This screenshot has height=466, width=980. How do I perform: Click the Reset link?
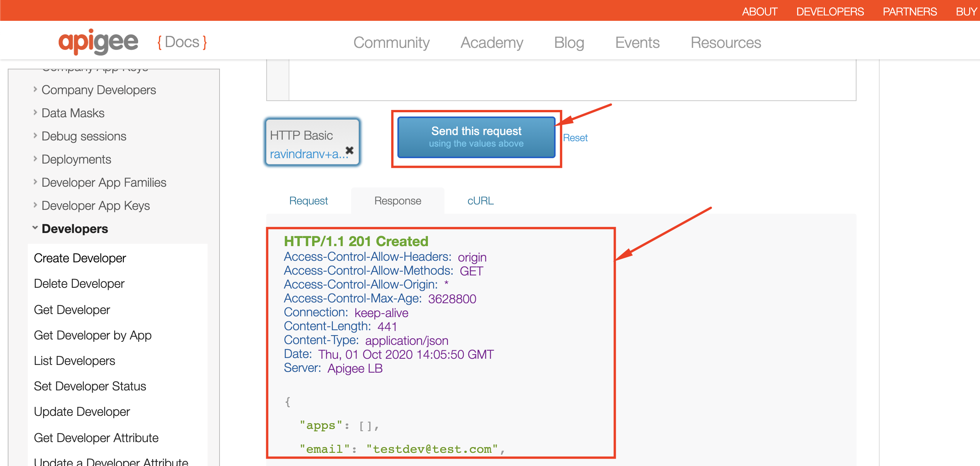pos(575,138)
